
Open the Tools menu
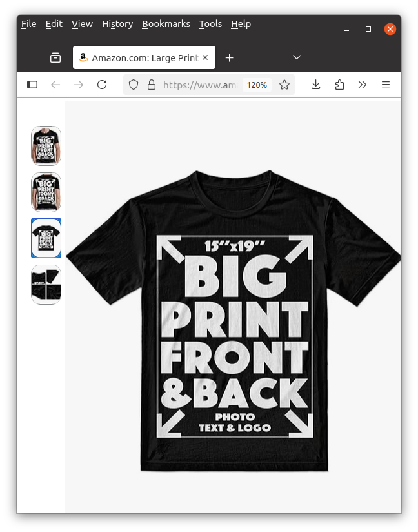coord(210,24)
